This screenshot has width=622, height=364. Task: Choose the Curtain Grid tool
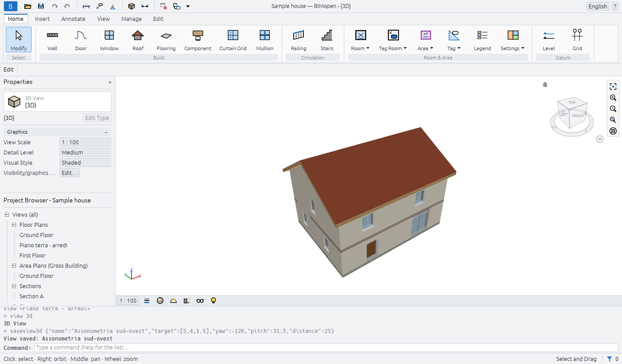point(233,40)
